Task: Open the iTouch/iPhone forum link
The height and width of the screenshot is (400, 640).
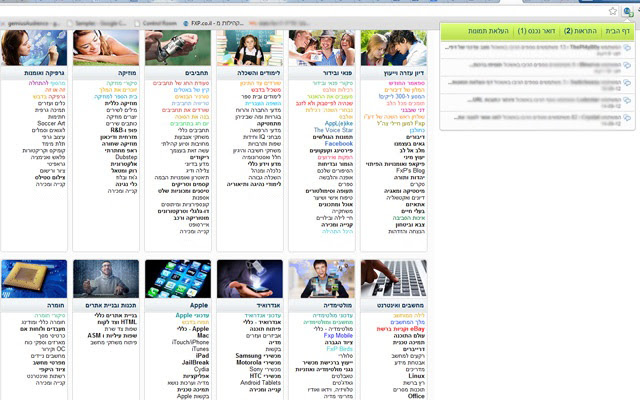Action: [190, 342]
